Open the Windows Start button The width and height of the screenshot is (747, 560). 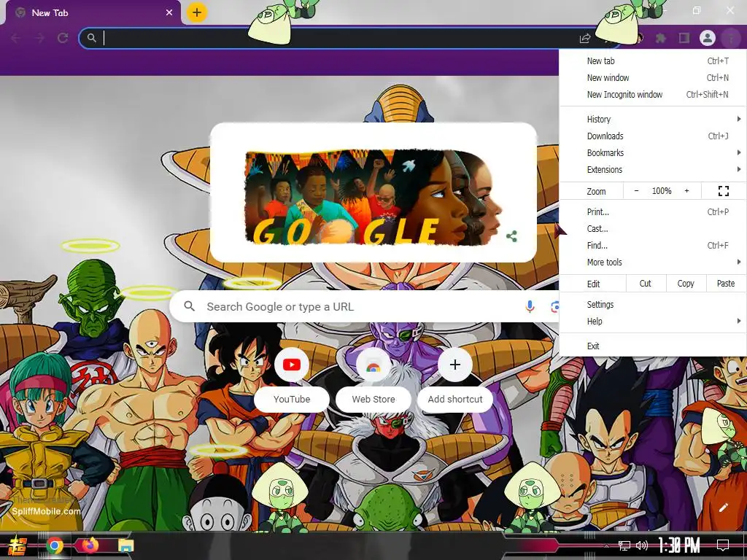(x=18, y=545)
